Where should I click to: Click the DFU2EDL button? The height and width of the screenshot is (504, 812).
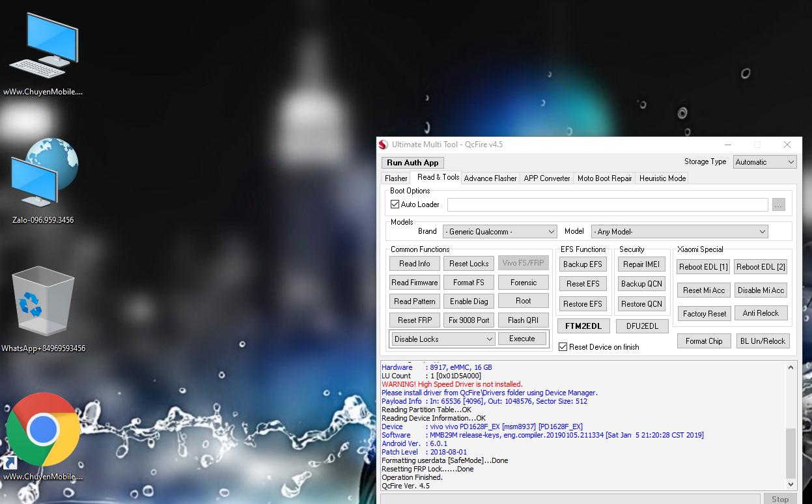642,326
